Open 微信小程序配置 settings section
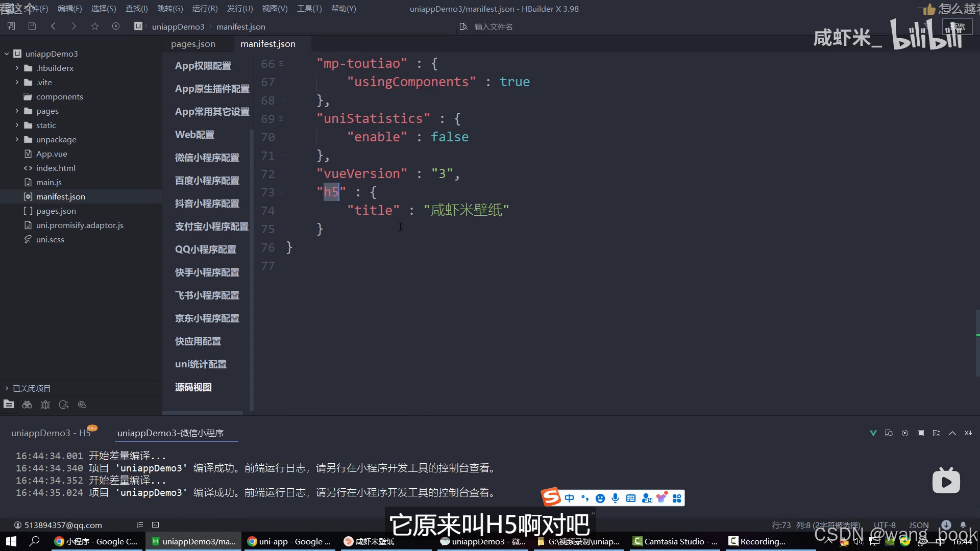Screen dimensions: 980x551 [207, 158]
